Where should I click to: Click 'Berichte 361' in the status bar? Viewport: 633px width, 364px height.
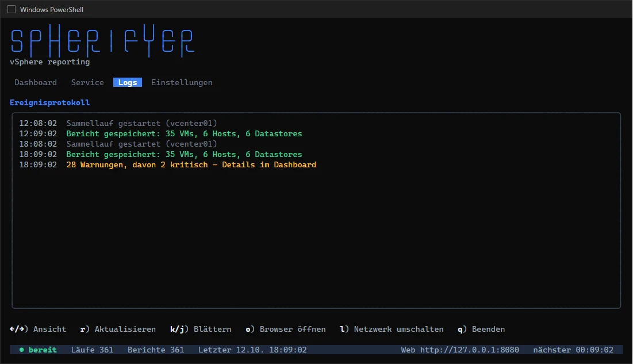156,350
